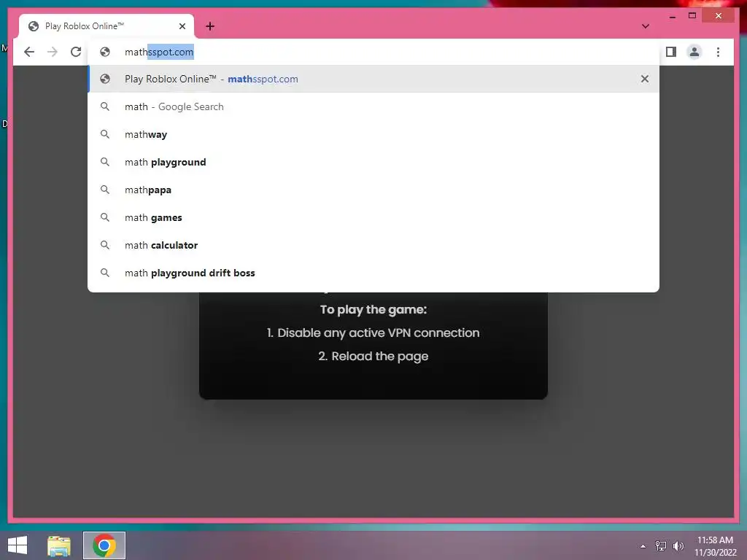Image resolution: width=747 pixels, height=560 pixels.
Task: Open File Explorer from the taskbar
Action: point(59,545)
